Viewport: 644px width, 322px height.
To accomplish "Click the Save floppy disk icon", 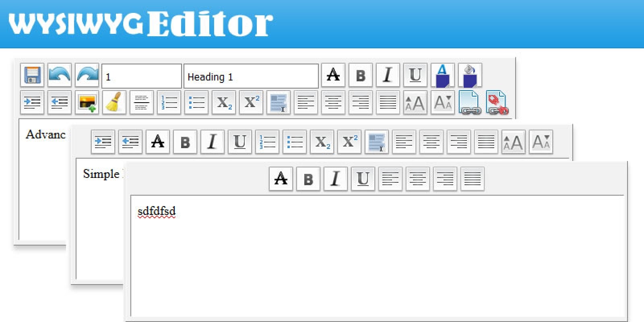I will [32, 75].
